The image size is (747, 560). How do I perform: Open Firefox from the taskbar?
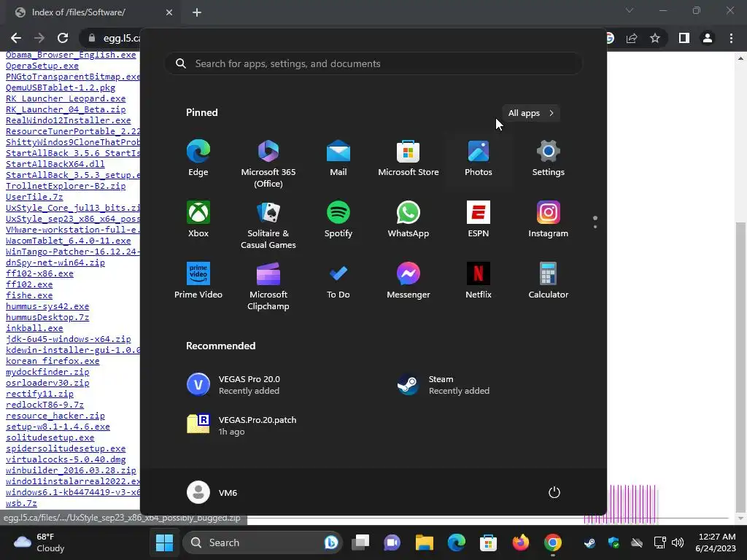[x=520, y=542]
